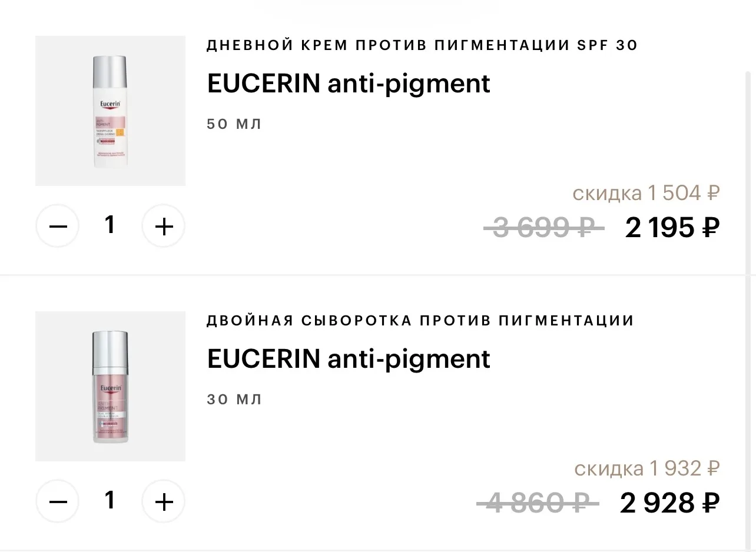Click the 50 мл volume label
Screen dimensions: 756x552
coord(234,124)
